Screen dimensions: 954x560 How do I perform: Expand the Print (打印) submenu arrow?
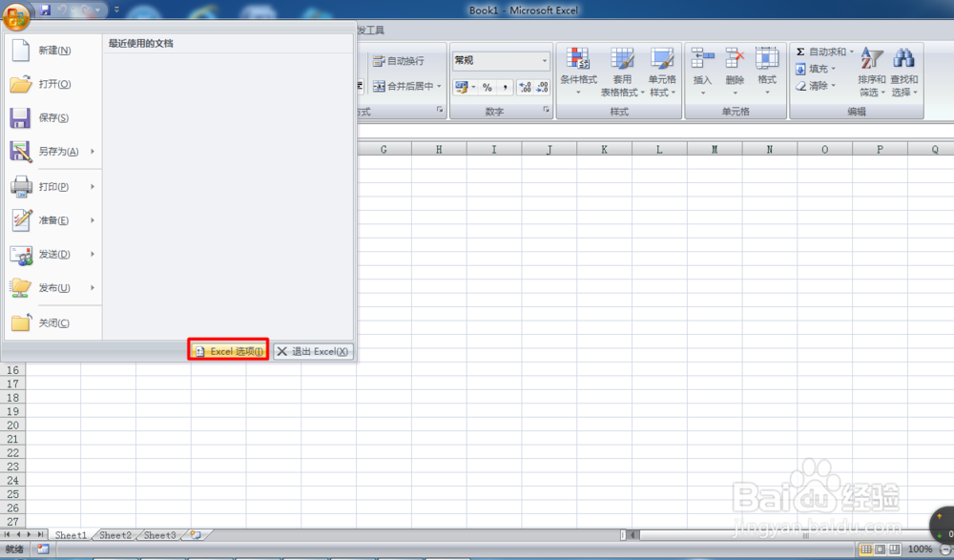pos(93,186)
